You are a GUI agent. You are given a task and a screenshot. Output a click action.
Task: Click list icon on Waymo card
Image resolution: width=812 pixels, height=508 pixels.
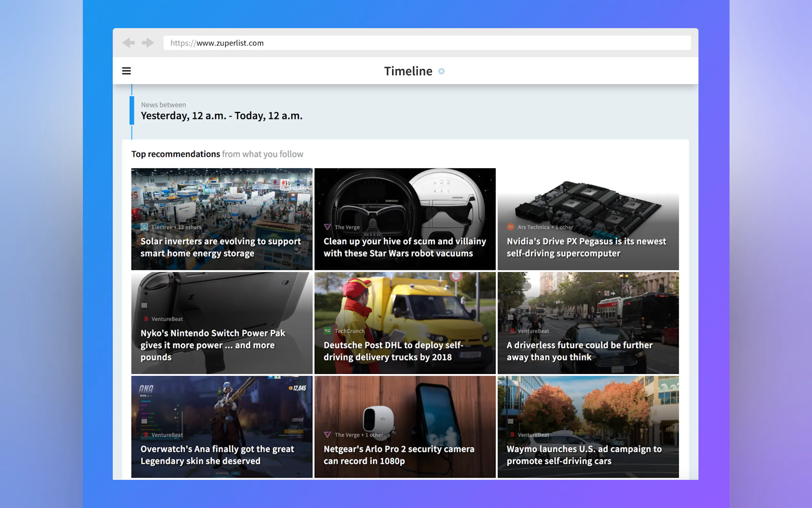(x=511, y=421)
